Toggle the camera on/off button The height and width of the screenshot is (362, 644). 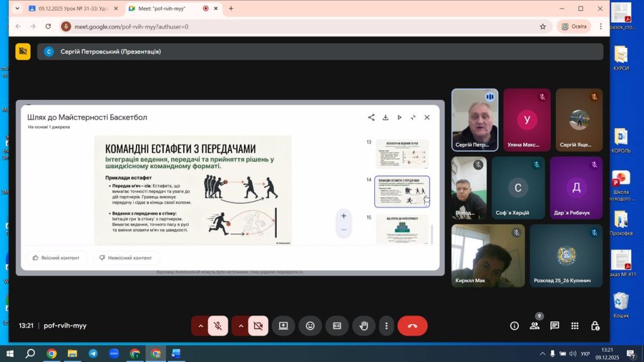[x=258, y=326]
